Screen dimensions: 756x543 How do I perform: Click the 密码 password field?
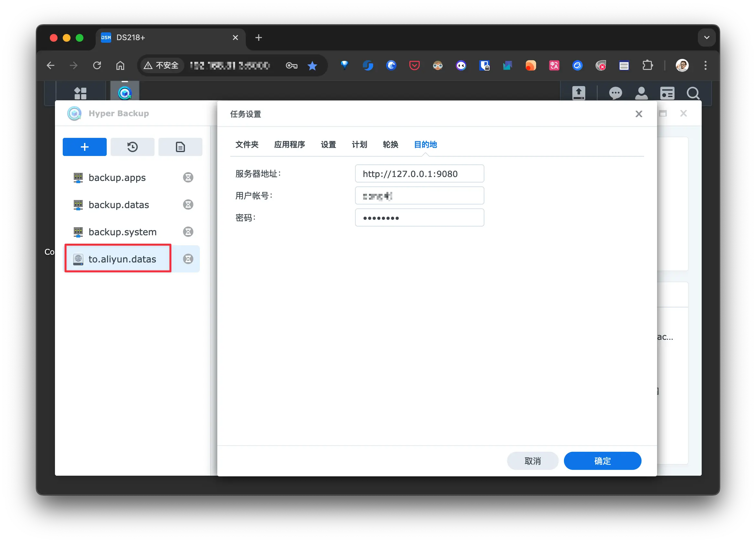click(x=419, y=218)
